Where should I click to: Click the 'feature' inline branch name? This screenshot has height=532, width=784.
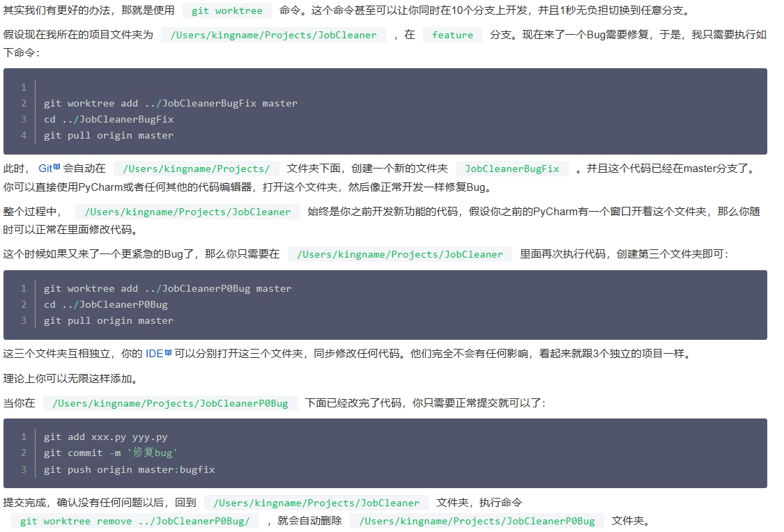(x=452, y=35)
